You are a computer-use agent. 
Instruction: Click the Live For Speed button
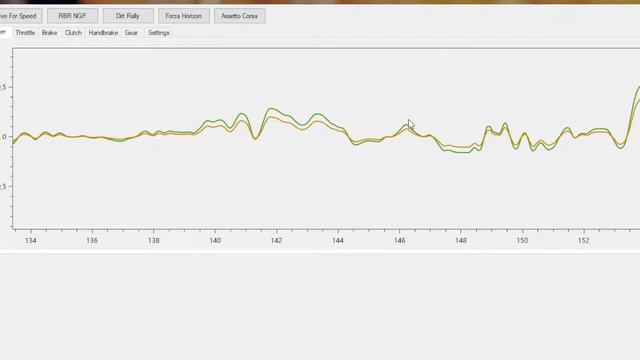point(20,16)
